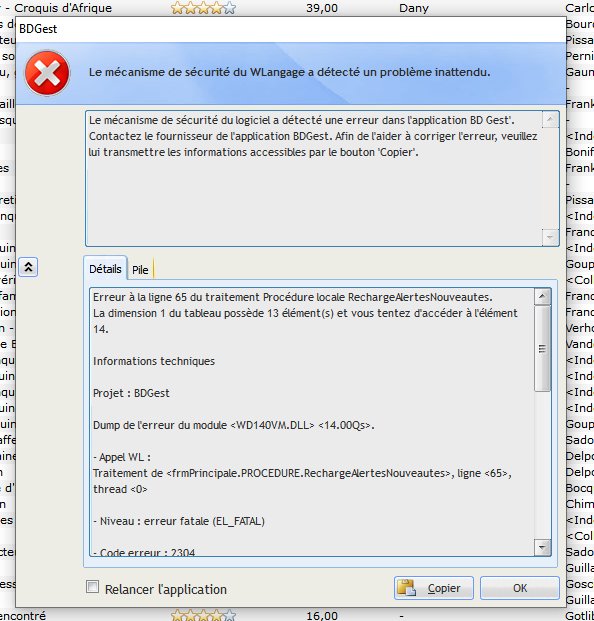Click scroll-down arrow of upper message box

[550, 237]
